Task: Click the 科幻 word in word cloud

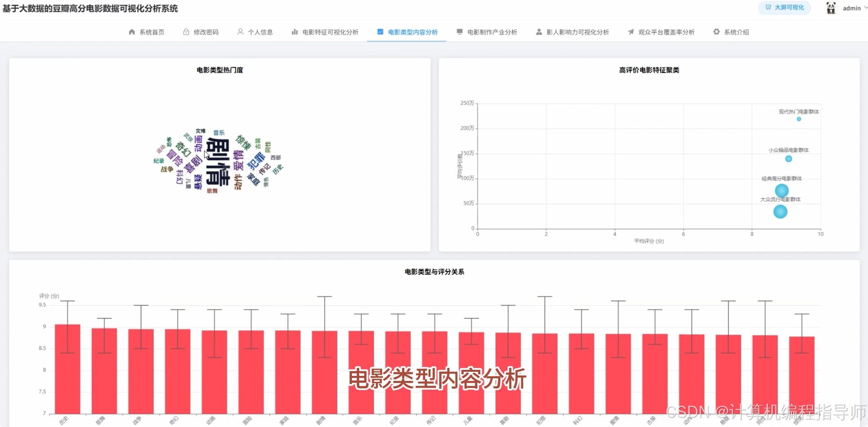Action: 179,177
